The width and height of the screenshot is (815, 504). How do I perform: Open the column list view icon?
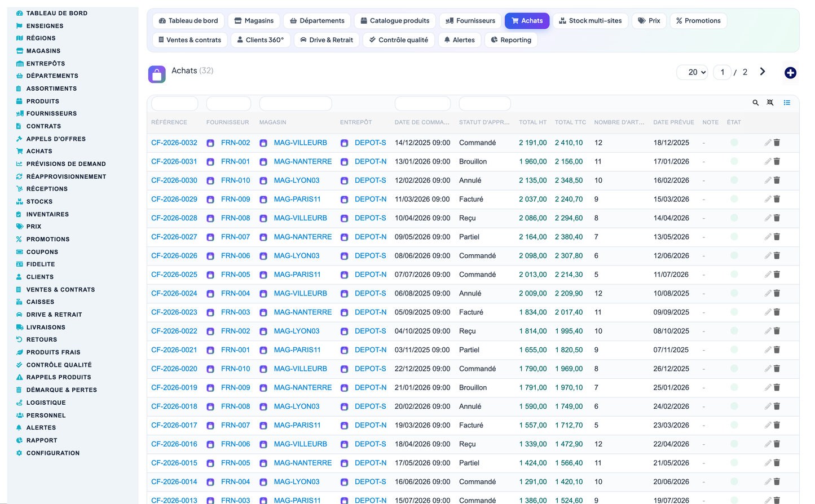787,103
